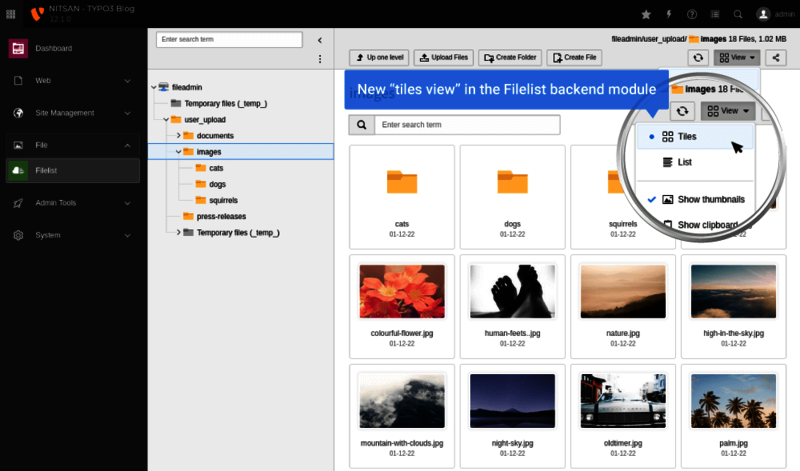800x471 pixels.
Task: Open the admin user avatar menu
Action: click(763, 14)
